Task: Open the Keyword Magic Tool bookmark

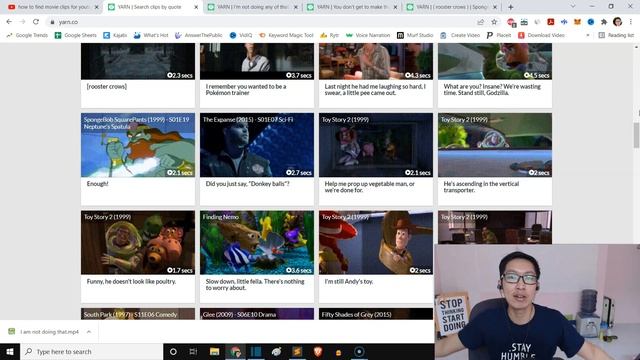Action: point(286,36)
